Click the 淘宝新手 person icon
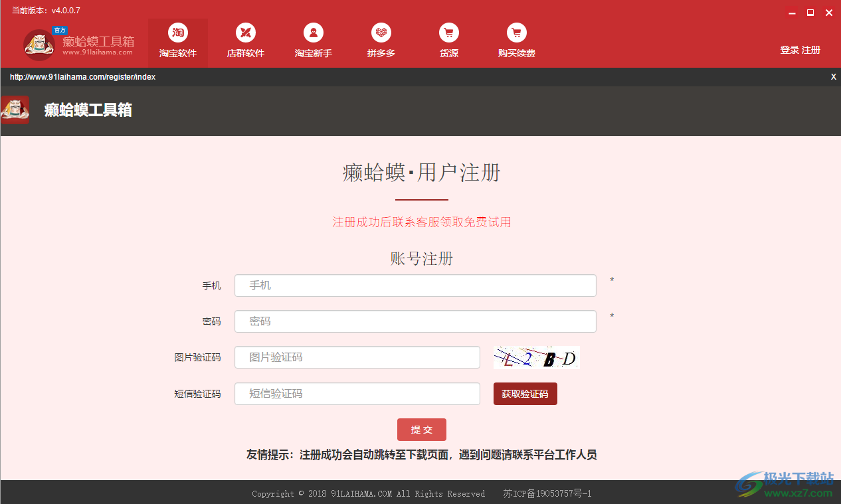The width and height of the screenshot is (841, 504). (x=313, y=32)
